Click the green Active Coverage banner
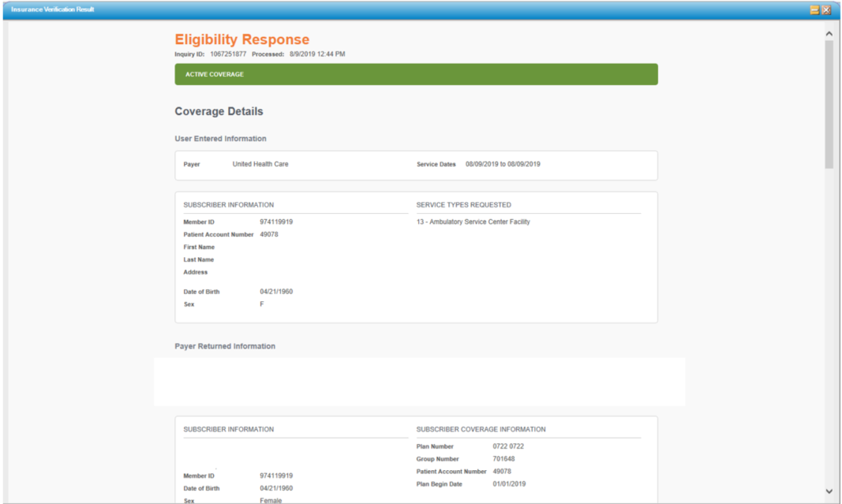Viewport: 842px width, 504px height. [x=416, y=74]
